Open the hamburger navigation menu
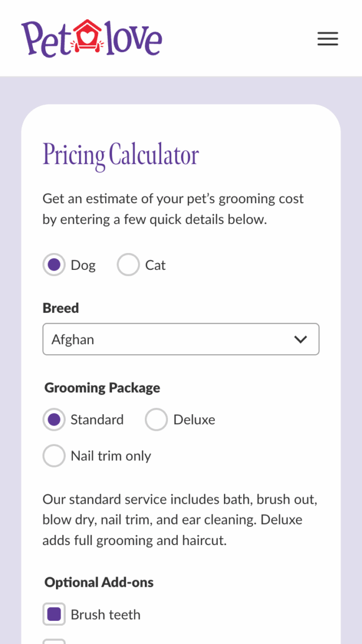This screenshot has height=644, width=362. 327,38
